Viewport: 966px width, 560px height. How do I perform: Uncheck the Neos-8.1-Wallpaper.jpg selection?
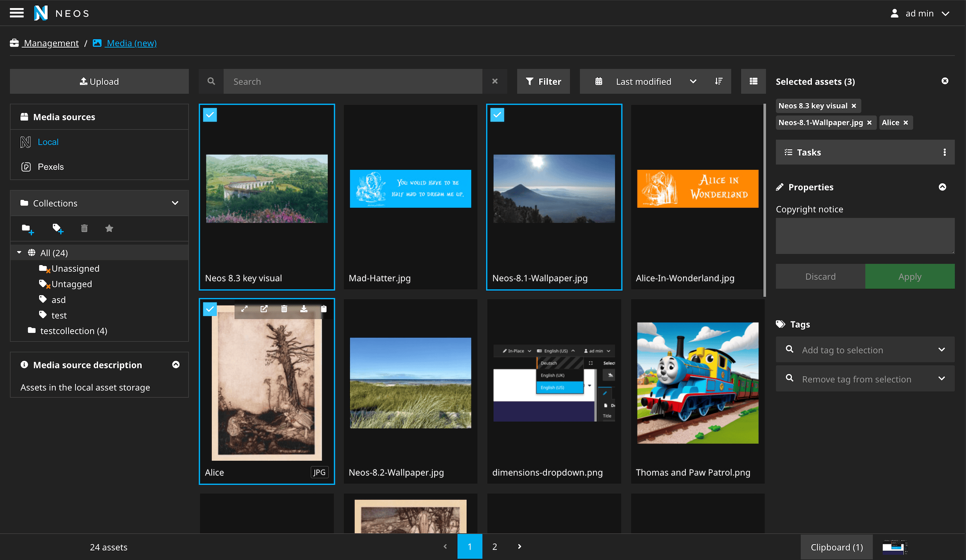click(x=497, y=115)
